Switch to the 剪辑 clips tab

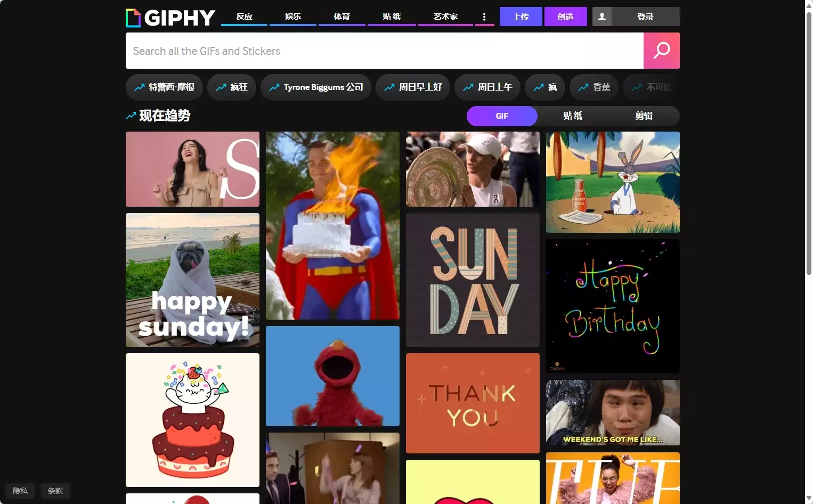coord(644,116)
